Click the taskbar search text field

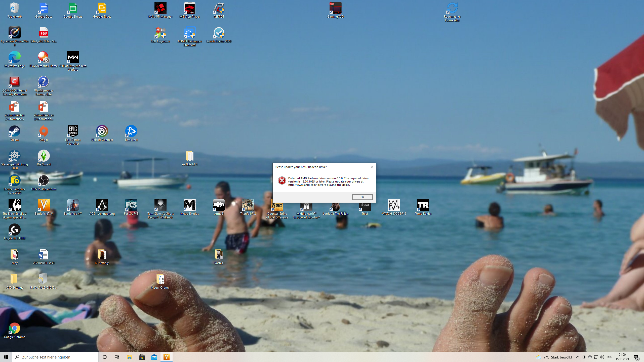(x=55, y=357)
